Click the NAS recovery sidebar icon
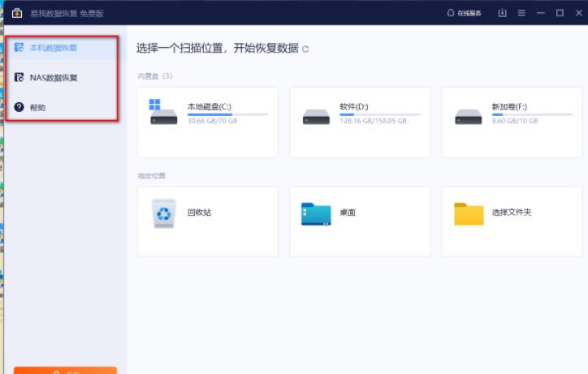The height and width of the screenshot is (374, 588). 19,78
